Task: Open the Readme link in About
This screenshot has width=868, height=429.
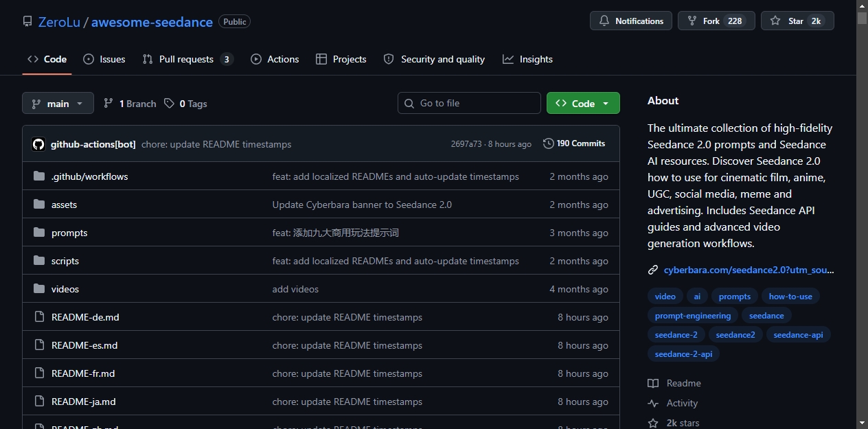Action: point(674,383)
